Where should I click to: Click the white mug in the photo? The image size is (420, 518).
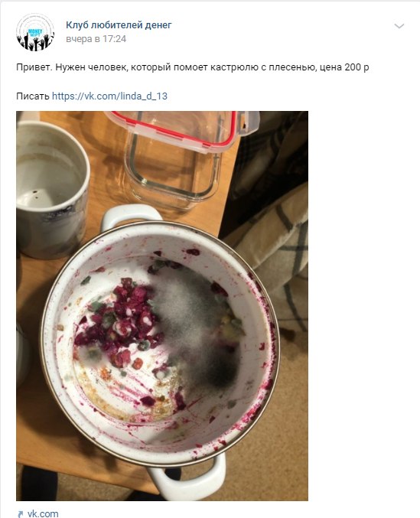pos(51,190)
